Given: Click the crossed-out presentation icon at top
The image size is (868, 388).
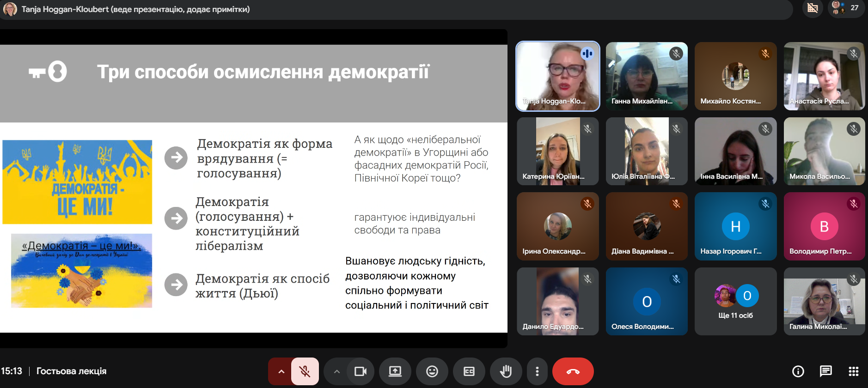Looking at the screenshot, I should 813,8.
